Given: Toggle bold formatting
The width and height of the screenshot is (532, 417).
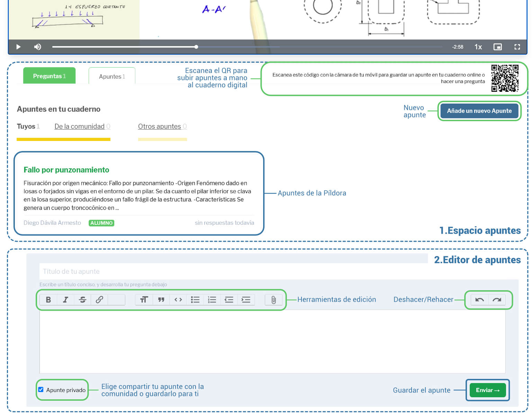Looking at the screenshot, I should point(48,300).
